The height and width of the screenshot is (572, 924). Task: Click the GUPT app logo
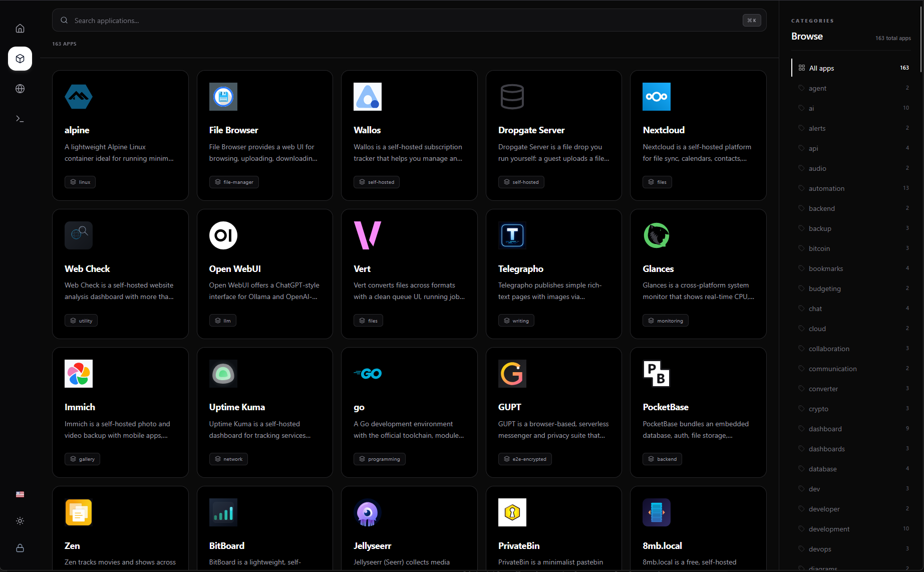point(512,374)
